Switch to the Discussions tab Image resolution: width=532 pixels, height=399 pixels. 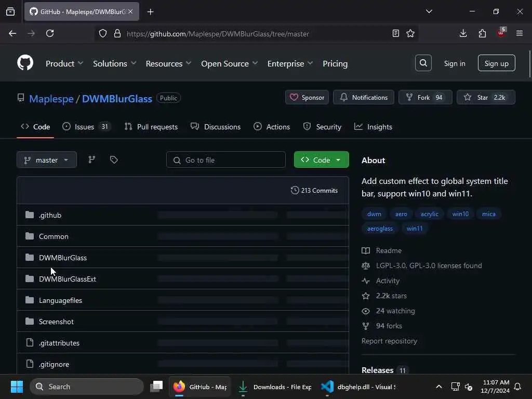click(216, 127)
